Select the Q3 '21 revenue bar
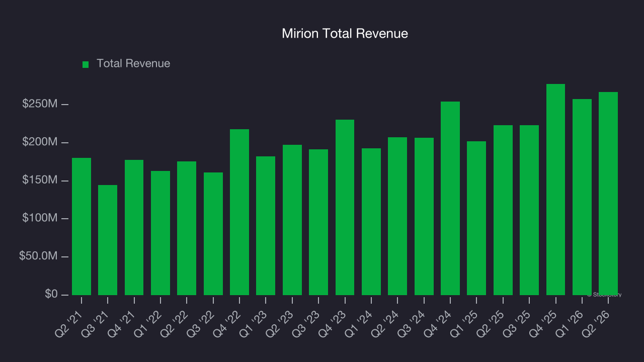The width and height of the screenshot is (644, 362). pyautogui.click(x=108, y=240)
